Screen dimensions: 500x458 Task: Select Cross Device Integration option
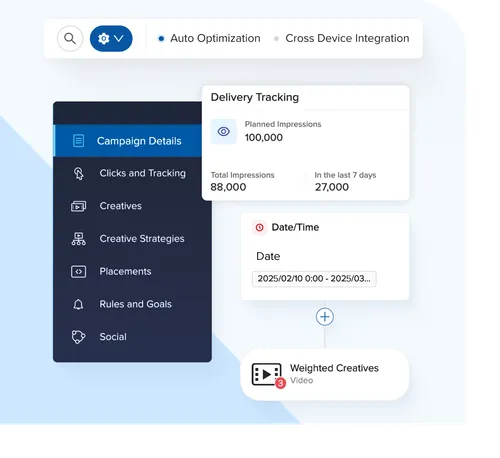click(x=342, y=38)
